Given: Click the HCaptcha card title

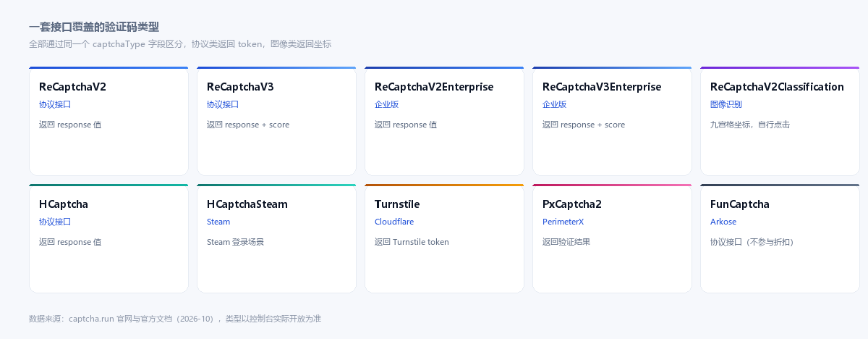Looking at the screenshot, I should tap(64, 204).
